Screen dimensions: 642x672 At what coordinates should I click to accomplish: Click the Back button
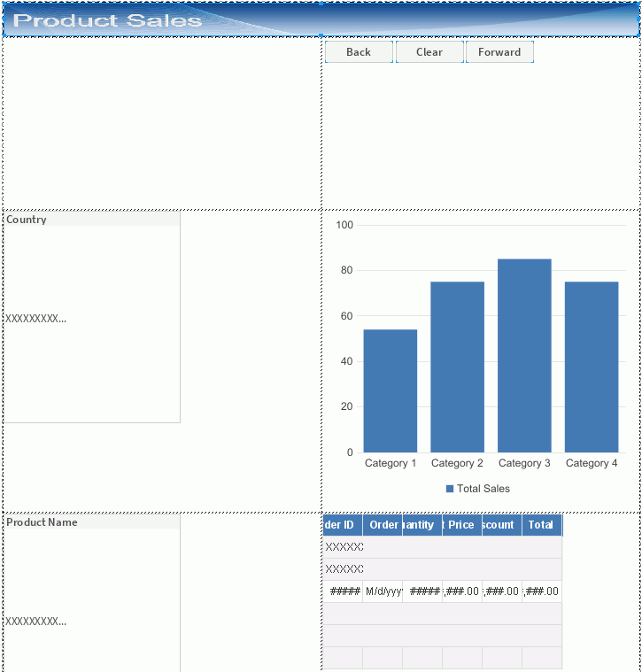click(359, 52)
